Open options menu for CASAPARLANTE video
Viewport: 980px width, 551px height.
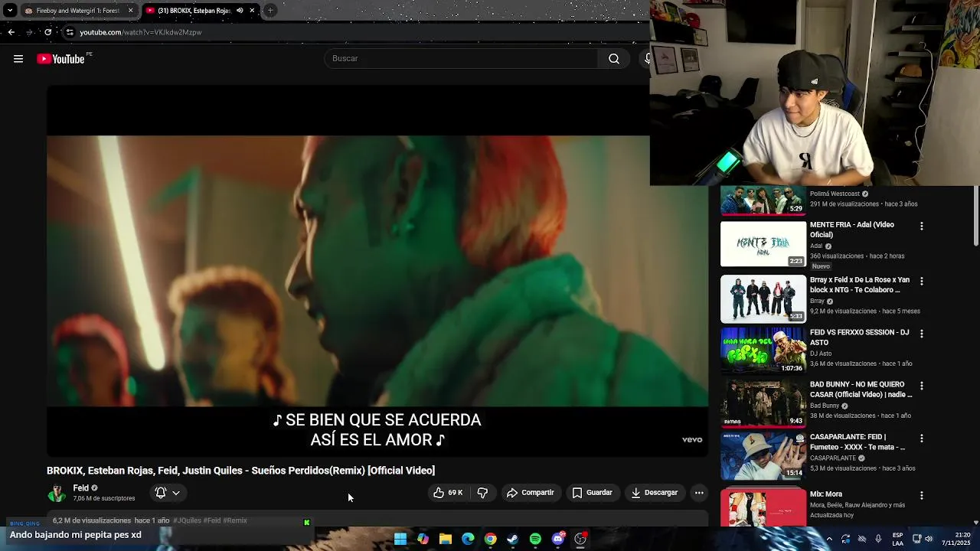[921, 439]
